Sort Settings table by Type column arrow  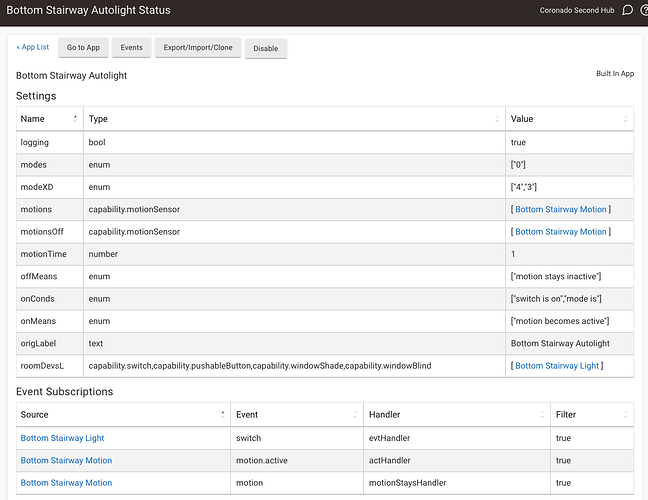[497, 119]
